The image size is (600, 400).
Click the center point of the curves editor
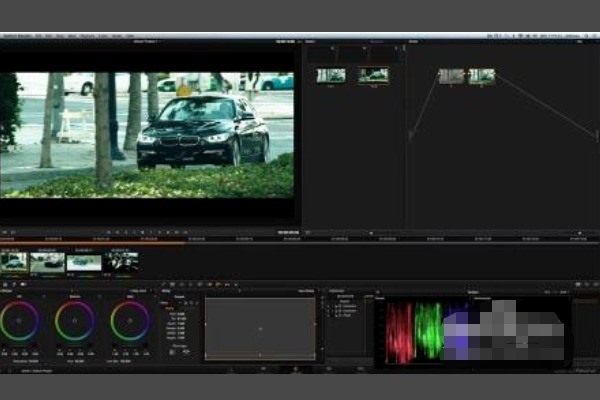260,328
